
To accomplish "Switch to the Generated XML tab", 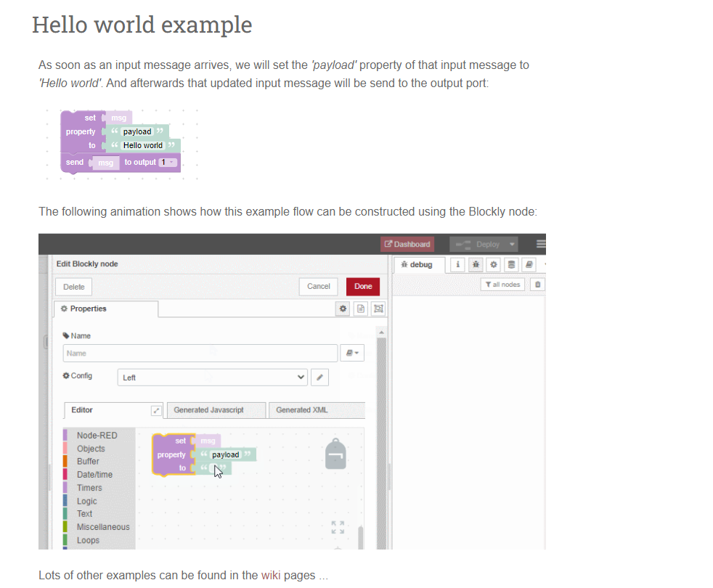I will [x=317, y=410].
